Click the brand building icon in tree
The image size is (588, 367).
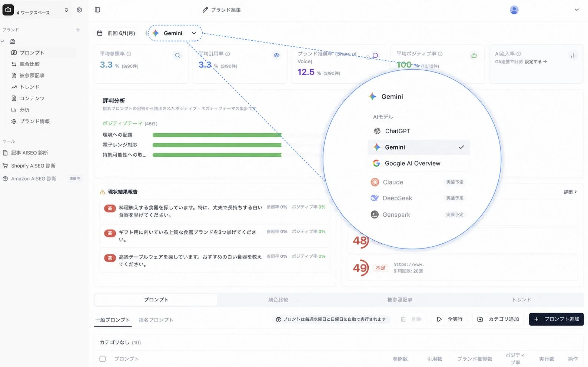13,41
